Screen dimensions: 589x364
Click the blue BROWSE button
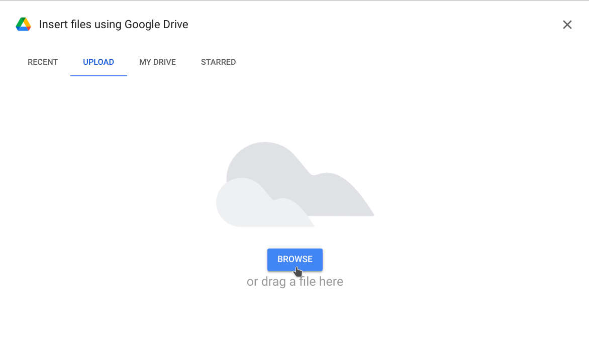[x=295, y=259]
